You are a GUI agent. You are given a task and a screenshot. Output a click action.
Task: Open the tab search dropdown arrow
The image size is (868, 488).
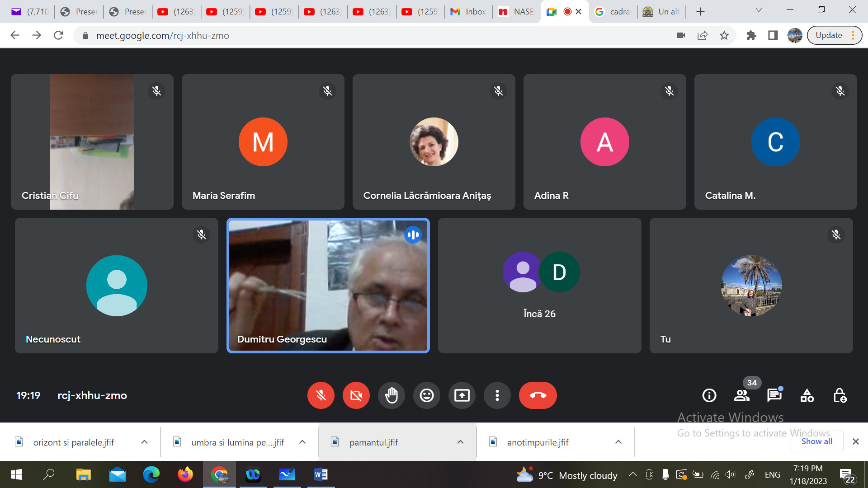[x=759, y=10]
